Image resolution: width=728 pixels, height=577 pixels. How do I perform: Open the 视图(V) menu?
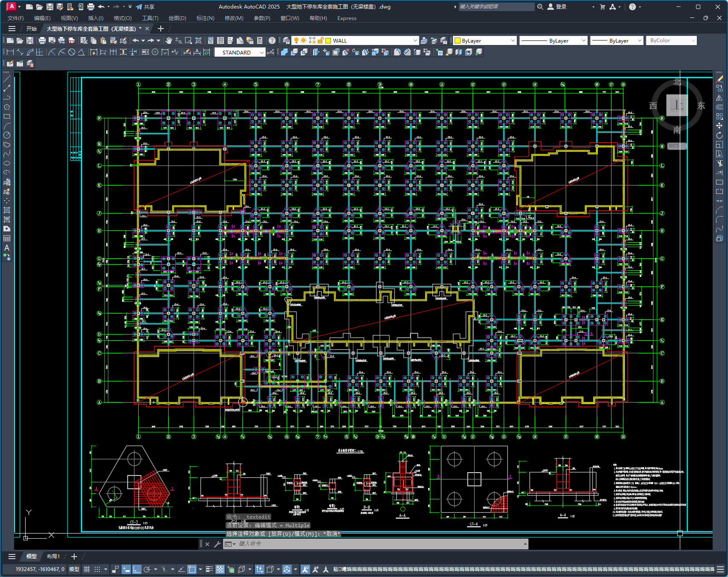69,18
